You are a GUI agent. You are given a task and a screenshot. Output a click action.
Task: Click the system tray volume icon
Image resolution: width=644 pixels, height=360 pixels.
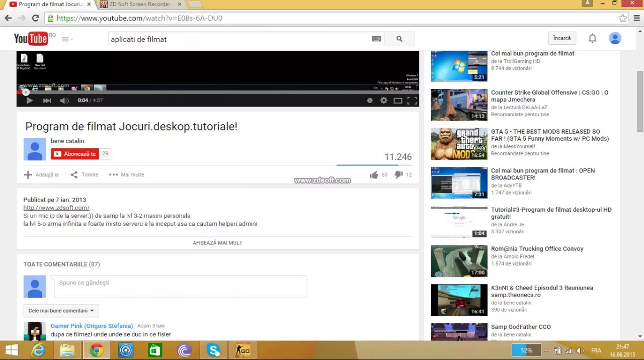pyautogui.click(x=580, y=350)
